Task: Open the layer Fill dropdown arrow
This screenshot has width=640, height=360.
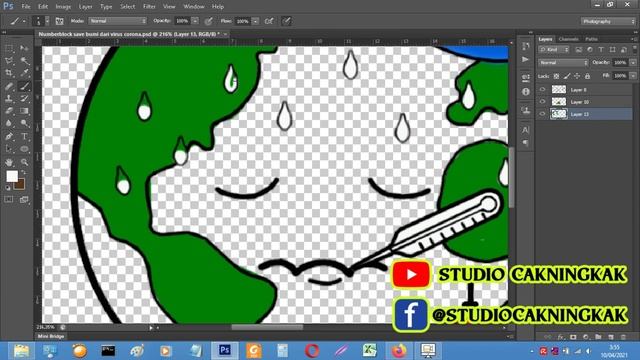Action: click(633, 76)
